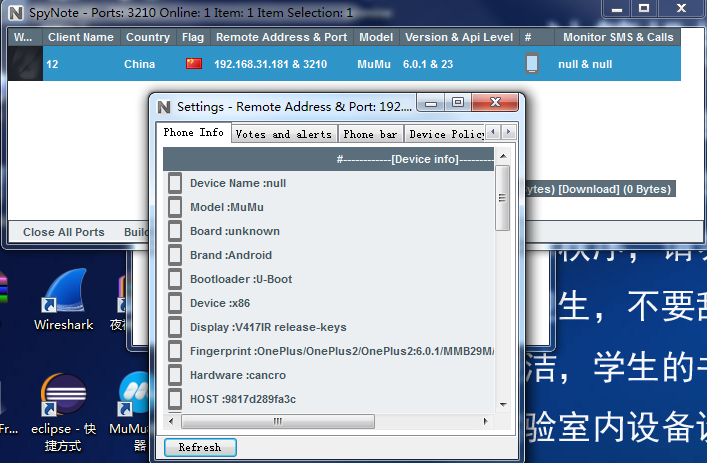Click the Build button in SpyNote window

pyautogui.click(x=136, y=232)
